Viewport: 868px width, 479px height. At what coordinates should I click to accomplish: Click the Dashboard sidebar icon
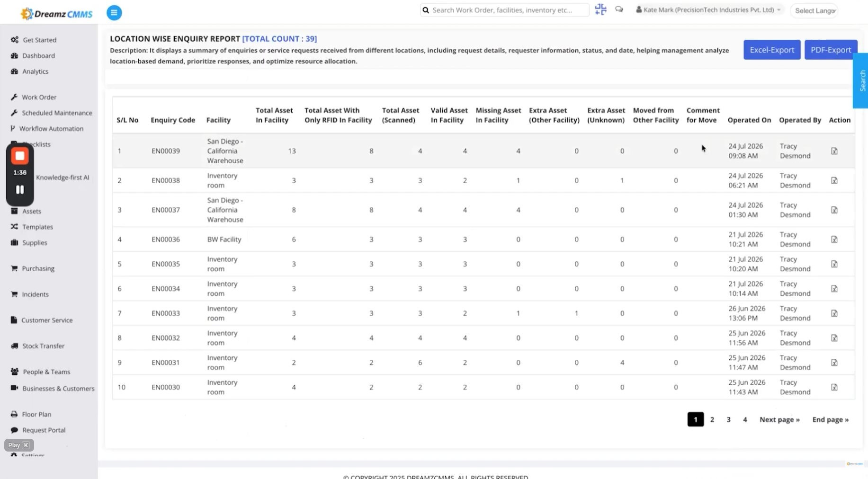pyautogui.click(x=14, y=55)
